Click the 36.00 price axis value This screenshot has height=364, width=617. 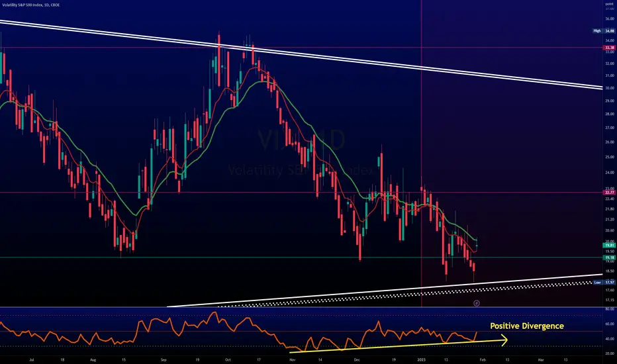(610, 19)
